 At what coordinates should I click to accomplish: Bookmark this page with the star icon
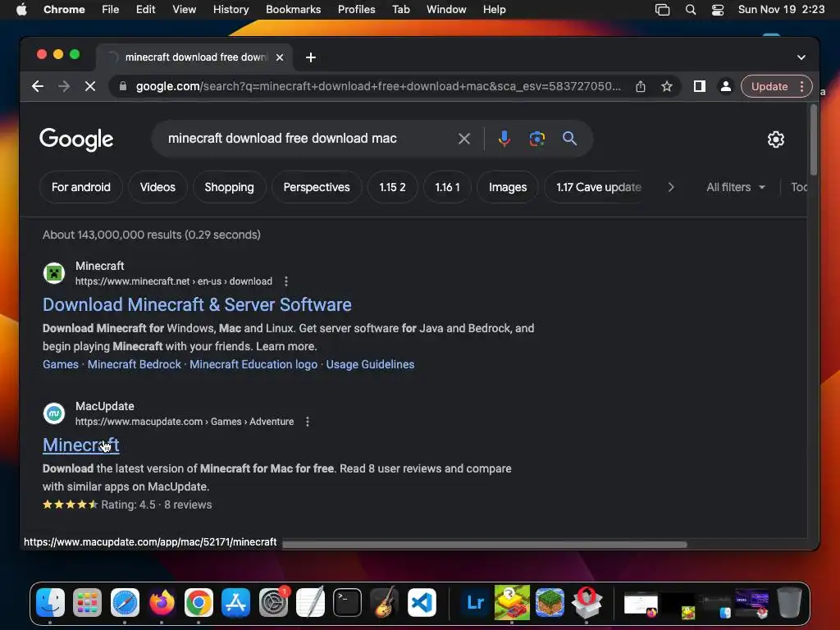666,86
